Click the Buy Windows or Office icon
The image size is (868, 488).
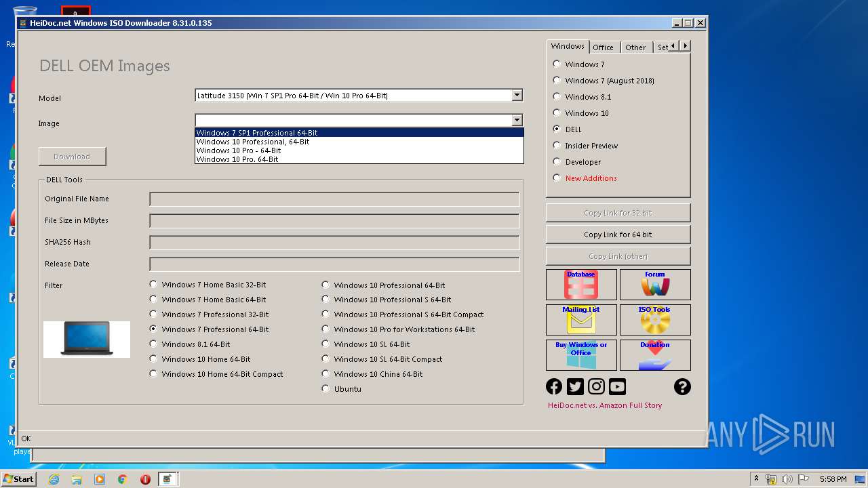point(581,355)
